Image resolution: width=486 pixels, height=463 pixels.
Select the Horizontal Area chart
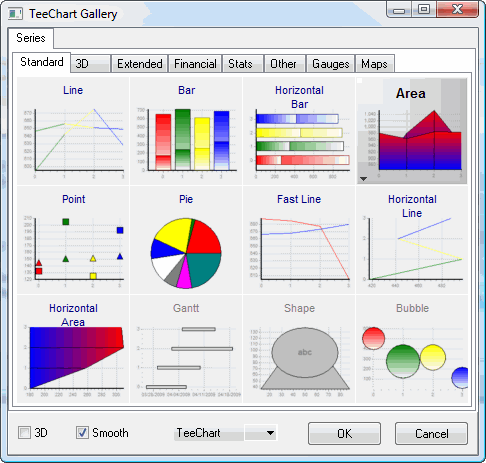coord(73,349)
